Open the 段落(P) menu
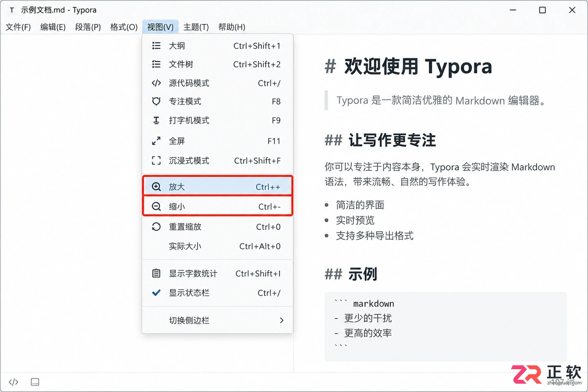This screenshot has width=588, height=392. (88, 27)
